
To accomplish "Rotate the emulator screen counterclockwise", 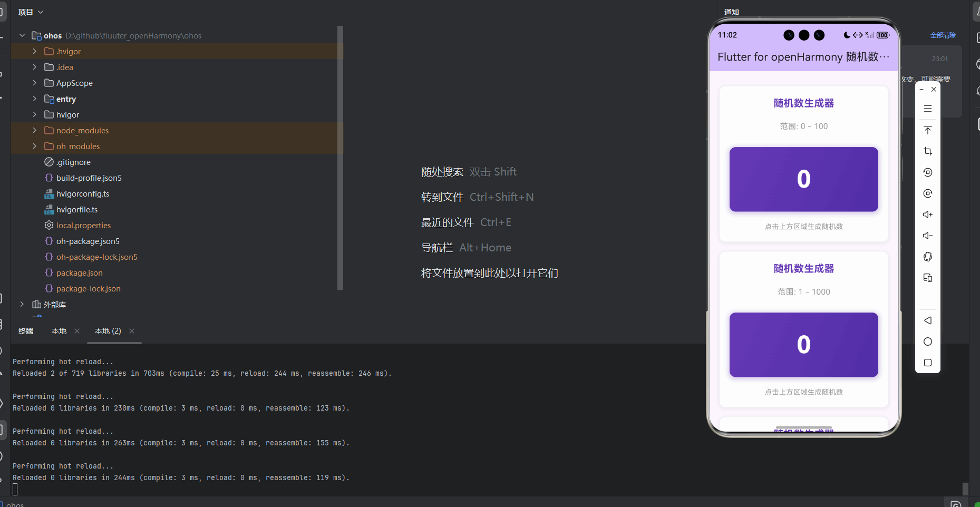I will 928,172.
